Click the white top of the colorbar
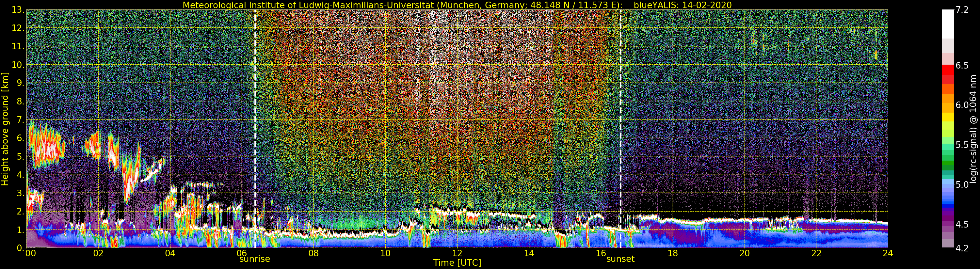The height and width of the screenshot is (269, 980). coord(948,24)
